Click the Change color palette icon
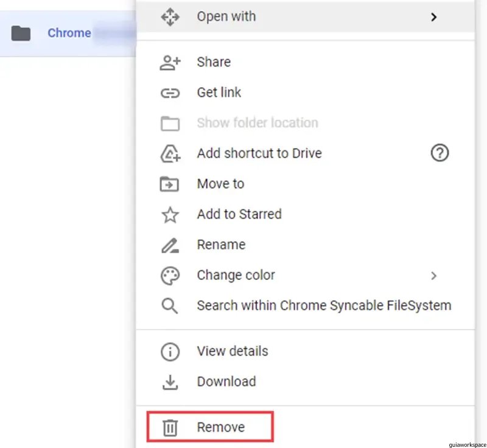Viewport: 487px width, 448px height. click(x=170, y=276)
